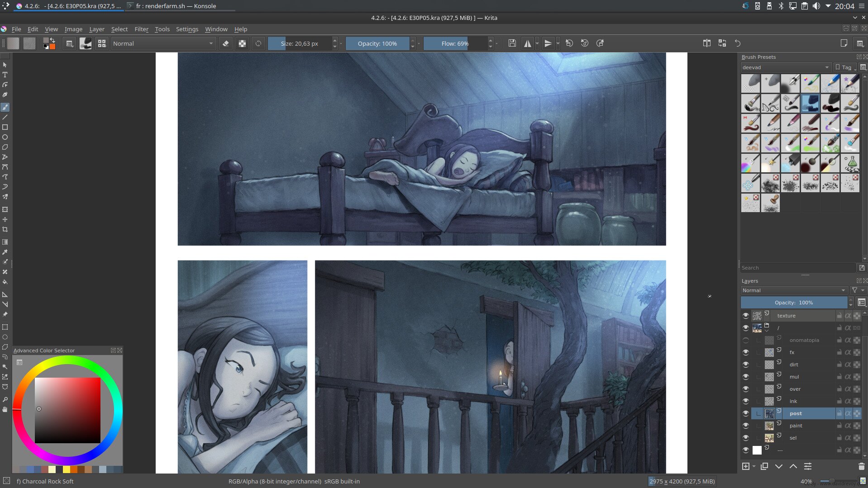Select the Crop tool

[x=5, y=230]
